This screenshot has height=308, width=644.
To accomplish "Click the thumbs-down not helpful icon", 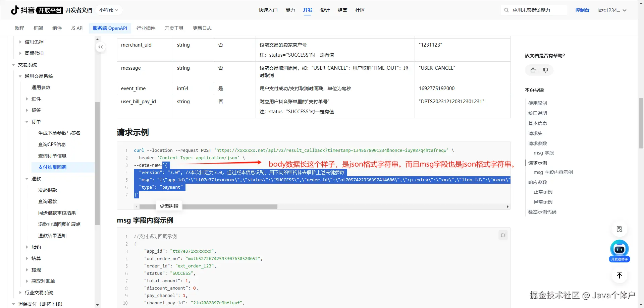I will pos(545,70).
